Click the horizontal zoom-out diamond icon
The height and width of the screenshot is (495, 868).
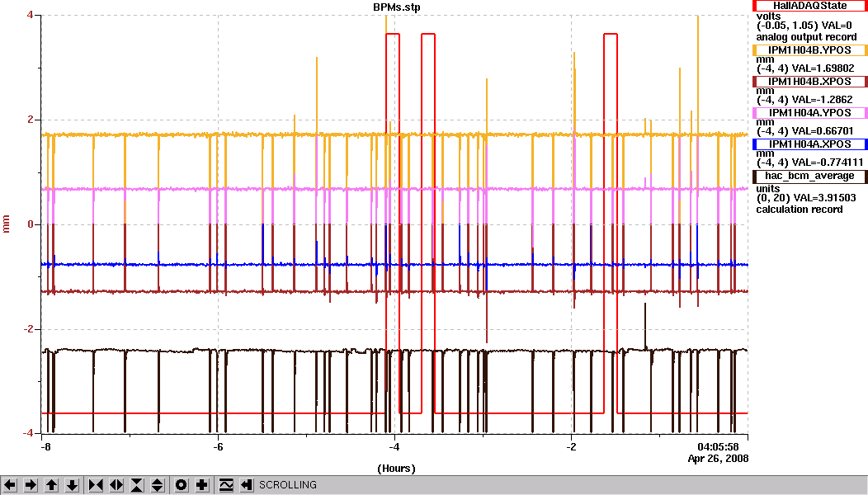pyautogui.click(x=116, y=485)
